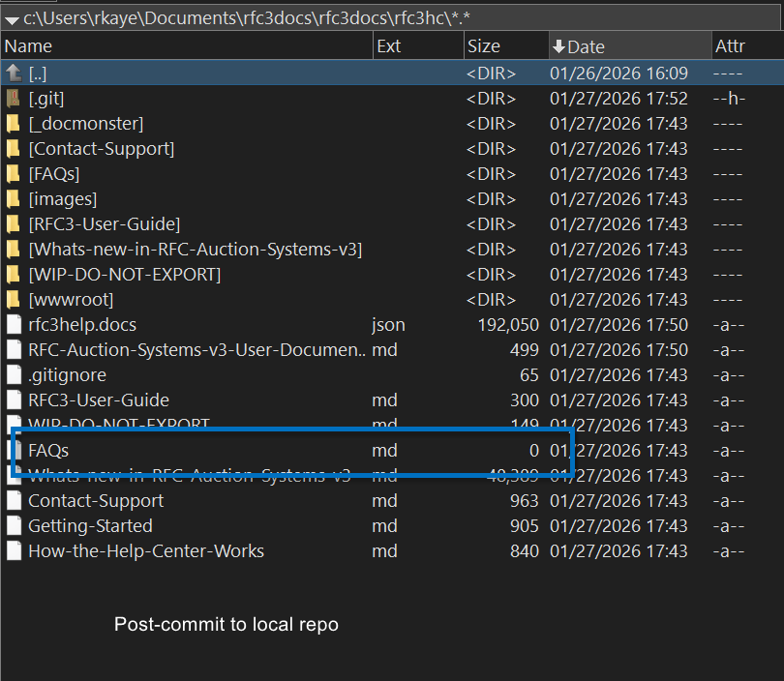Click the Attr column header
This screenshot has width=784, height=681.
click(730, 46)
